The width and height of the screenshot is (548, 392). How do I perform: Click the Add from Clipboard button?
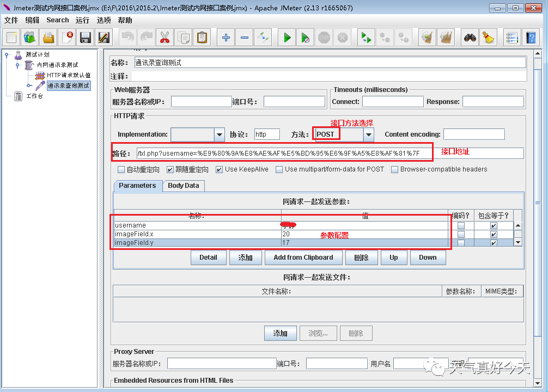point(303,258)
